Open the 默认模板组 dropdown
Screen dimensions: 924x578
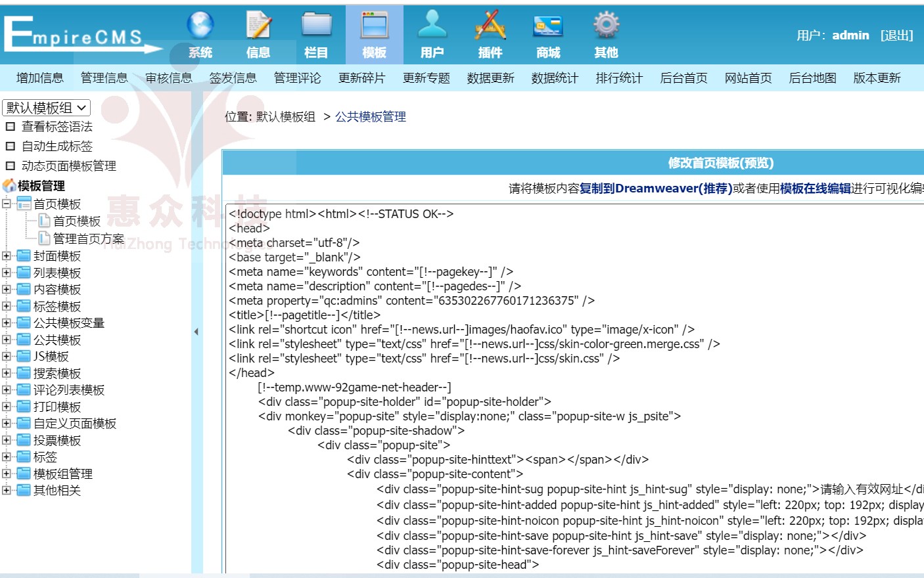click(x=46, y=108)
